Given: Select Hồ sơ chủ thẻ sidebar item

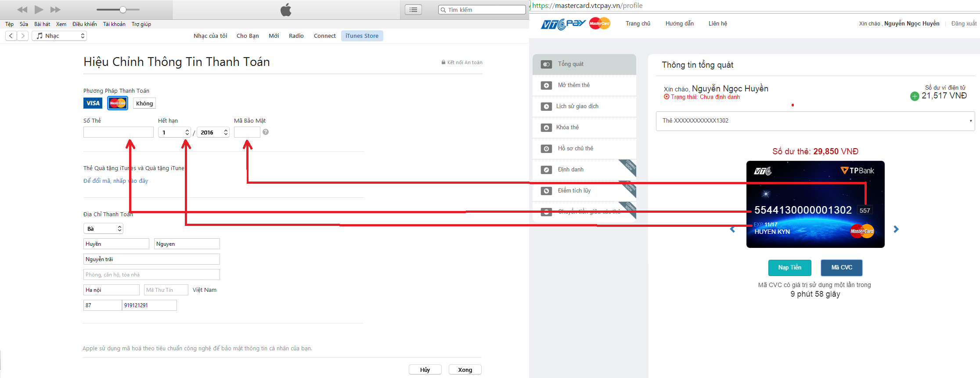Looking at the screenshot, I should (x=584, y=149).
